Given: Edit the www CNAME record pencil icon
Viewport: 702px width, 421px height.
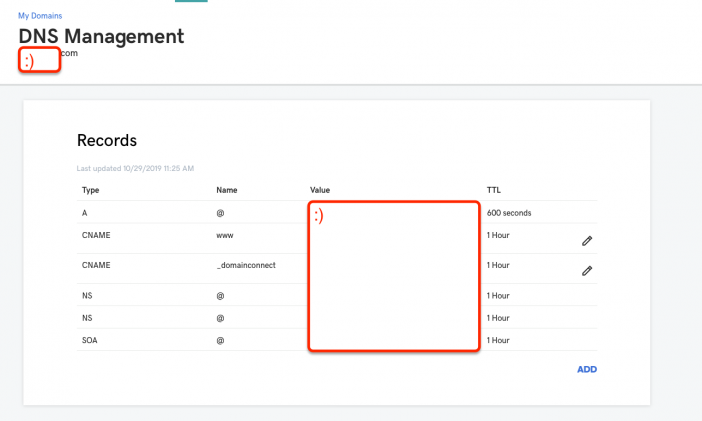Looking at the screenshot, I should click(x=587, y=241).
